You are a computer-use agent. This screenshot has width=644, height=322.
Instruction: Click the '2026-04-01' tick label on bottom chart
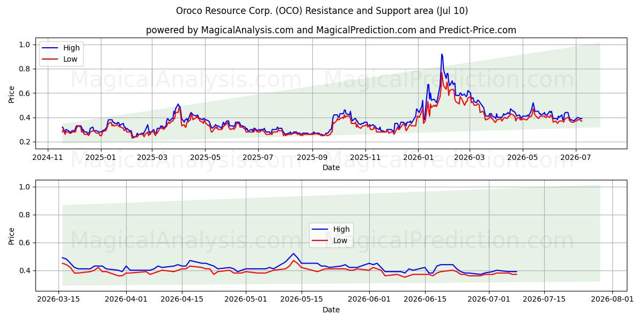click(x=127, y=300)
